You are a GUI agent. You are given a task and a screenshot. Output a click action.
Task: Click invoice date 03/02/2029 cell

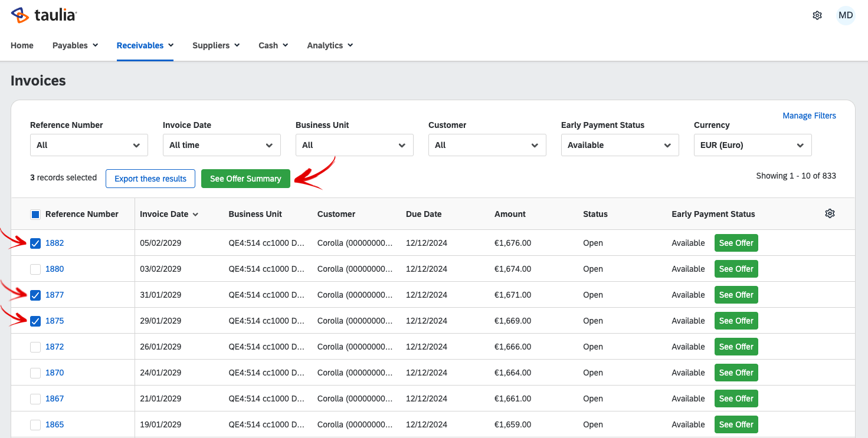click(x=161, y=269)
